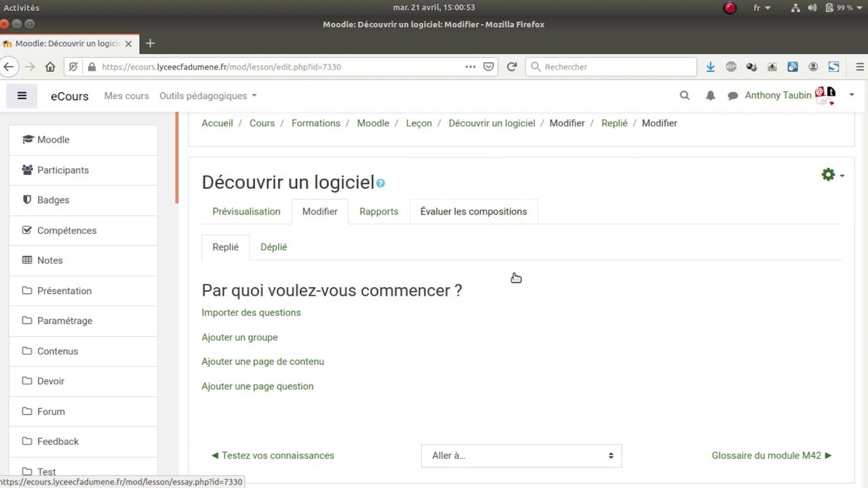Open Notes in the side navigation

[83, 260]
